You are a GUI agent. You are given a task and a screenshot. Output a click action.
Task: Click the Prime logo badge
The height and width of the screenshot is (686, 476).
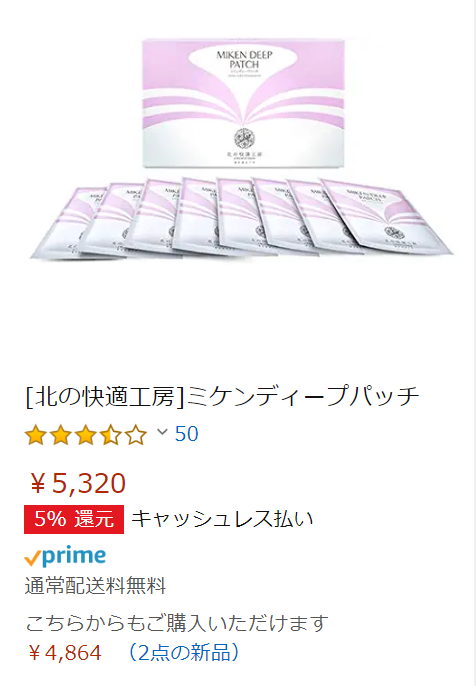click(65, 556)
